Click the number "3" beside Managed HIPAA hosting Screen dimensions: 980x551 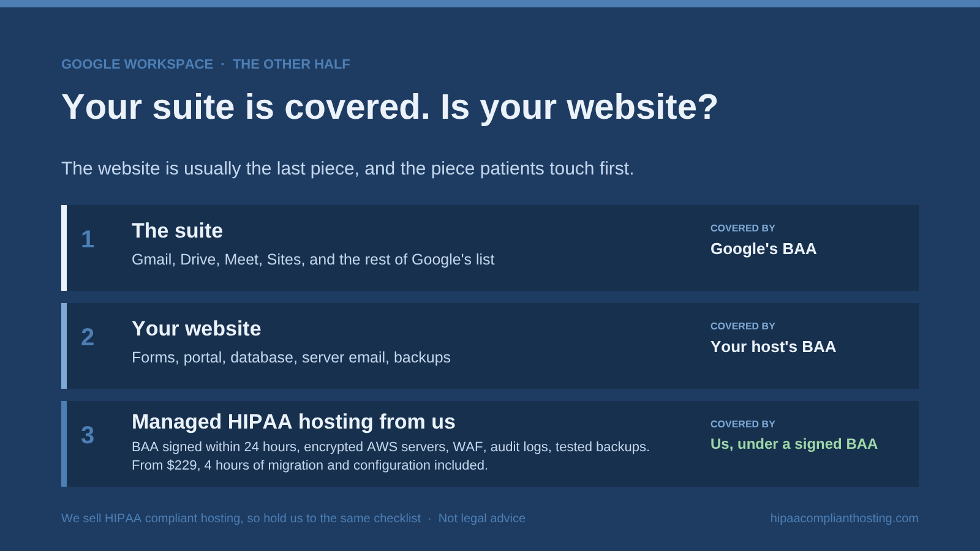(88, 435)
